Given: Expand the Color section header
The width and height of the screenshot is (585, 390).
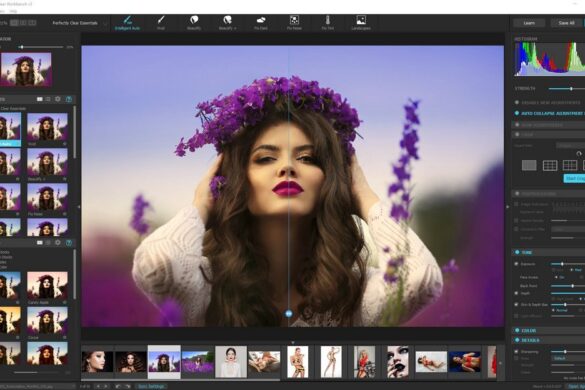Looking at the screenshot, I should pyautogui.click(x=548, y=330).
